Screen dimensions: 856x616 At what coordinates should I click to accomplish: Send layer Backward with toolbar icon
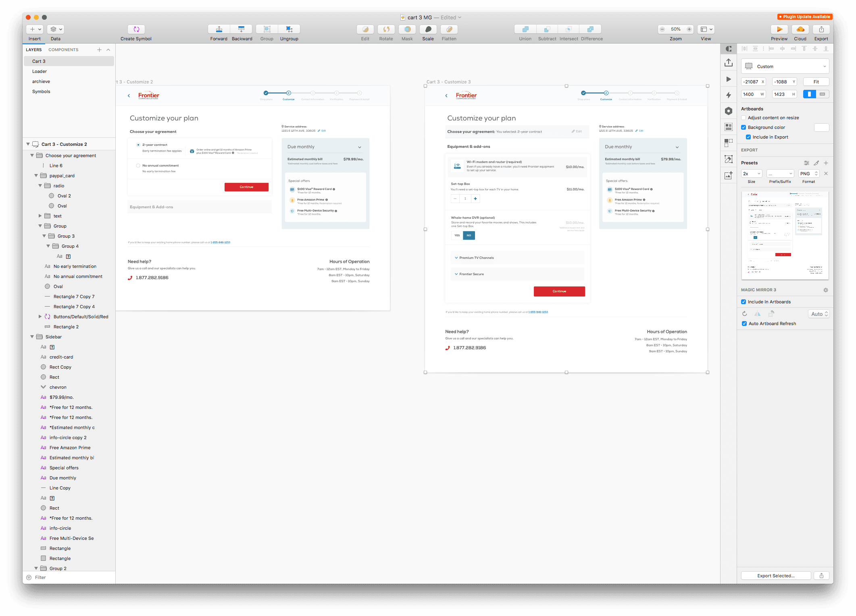[242, 29]
